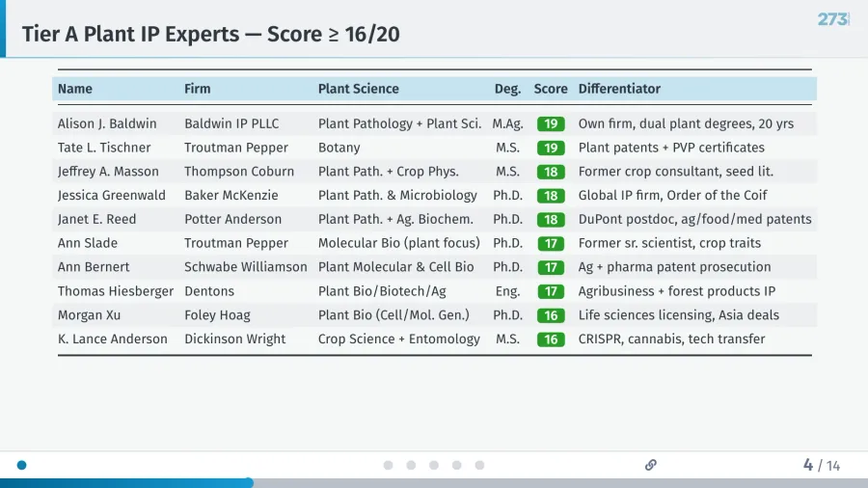Screen dimensions: 868x488
Task: Click the score badge 19 for Alison J. Baldwin
Action: pos(551,124)
